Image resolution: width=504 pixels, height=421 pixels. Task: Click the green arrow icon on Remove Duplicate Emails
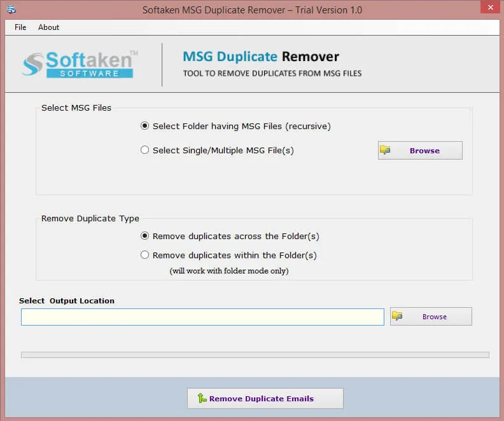tap(202, 399)
